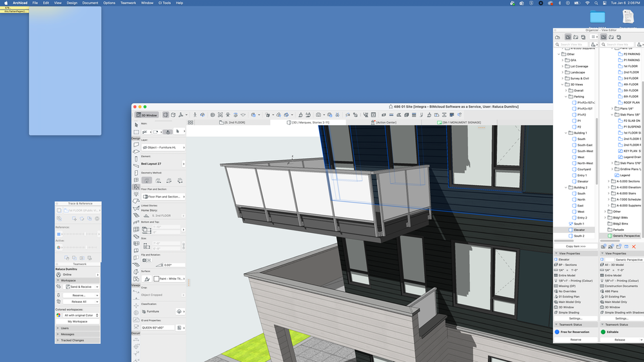Screen dimensions: 644x362
Task: Open the Floor Plan and Section dropdown
Action: [x=163, y=196]
